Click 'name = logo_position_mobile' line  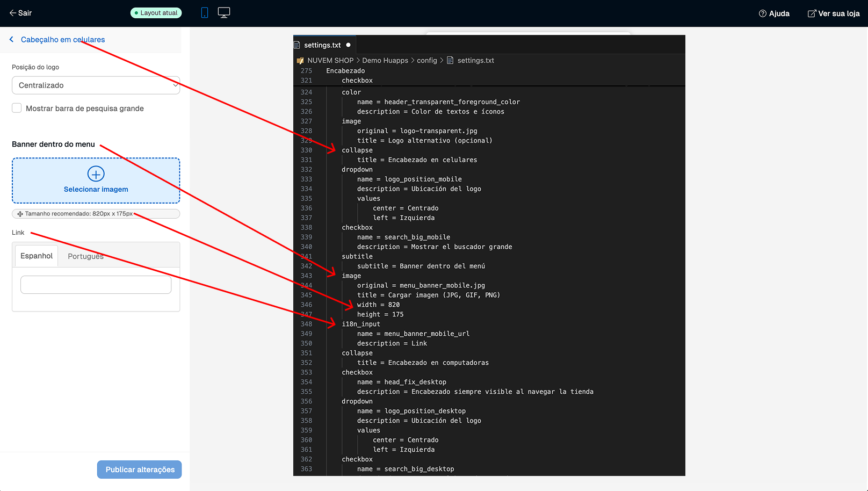click(409, 179)
